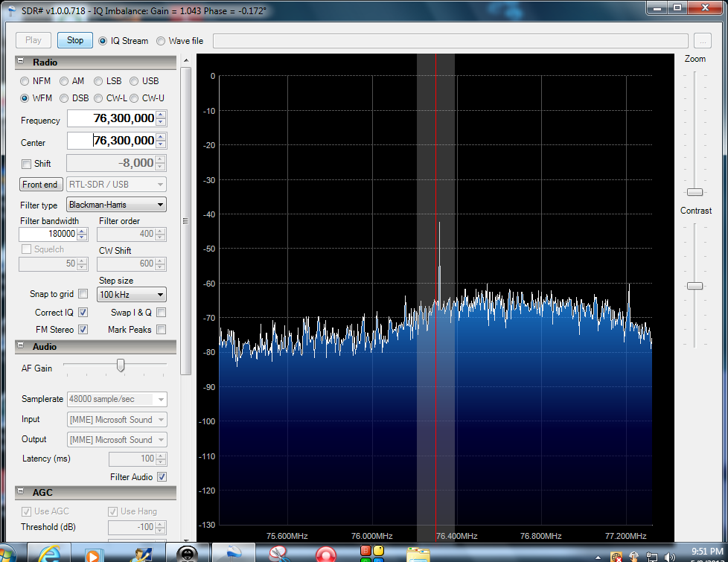
Task: Click the Frequency input field
Action: click(x=112, y=118)
